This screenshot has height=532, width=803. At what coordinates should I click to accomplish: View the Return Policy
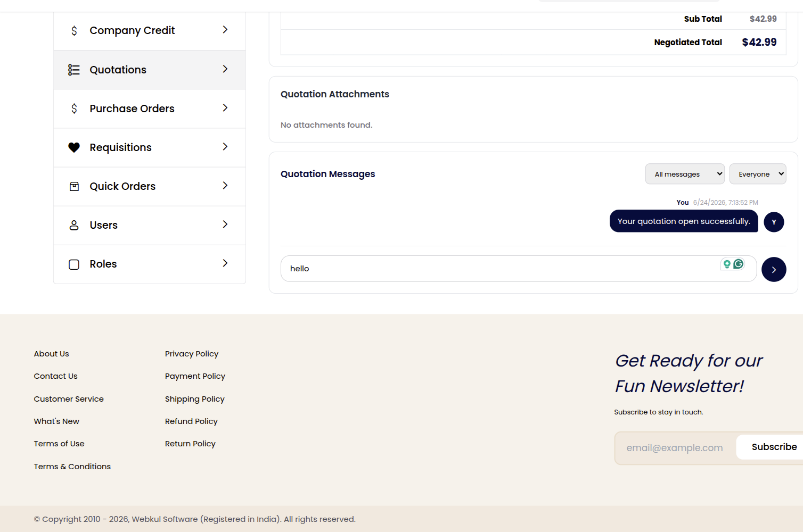(190, 444)
